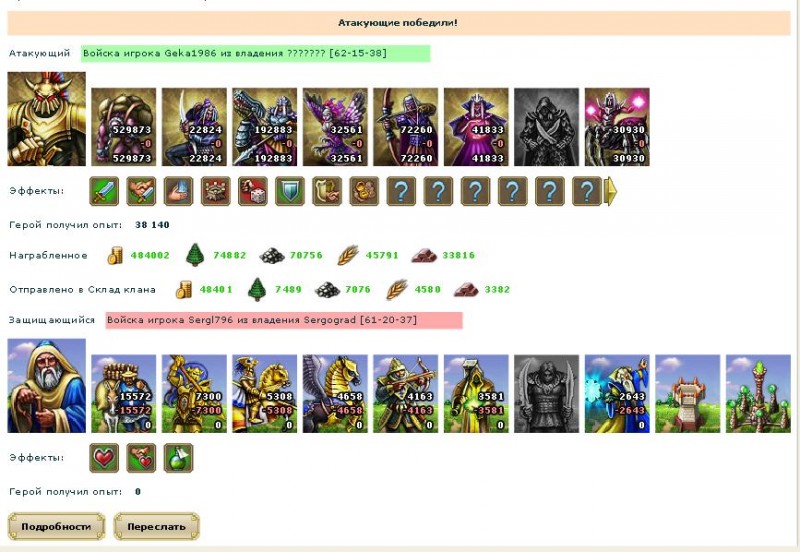Click the looted gold coins icon
The height and width of the screenshot is (552, 800).
115,255
